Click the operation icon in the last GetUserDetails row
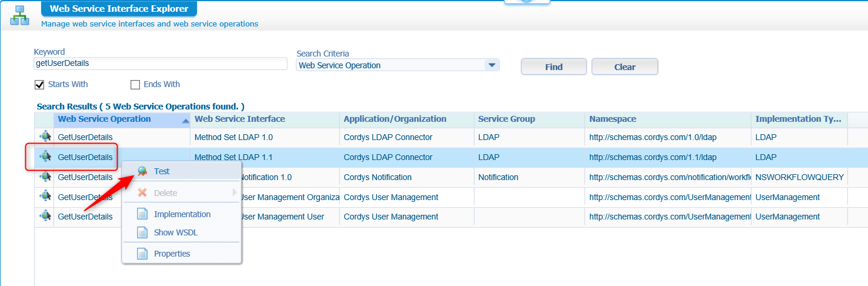This screenshot has height=286, width=868. [45, 217]
